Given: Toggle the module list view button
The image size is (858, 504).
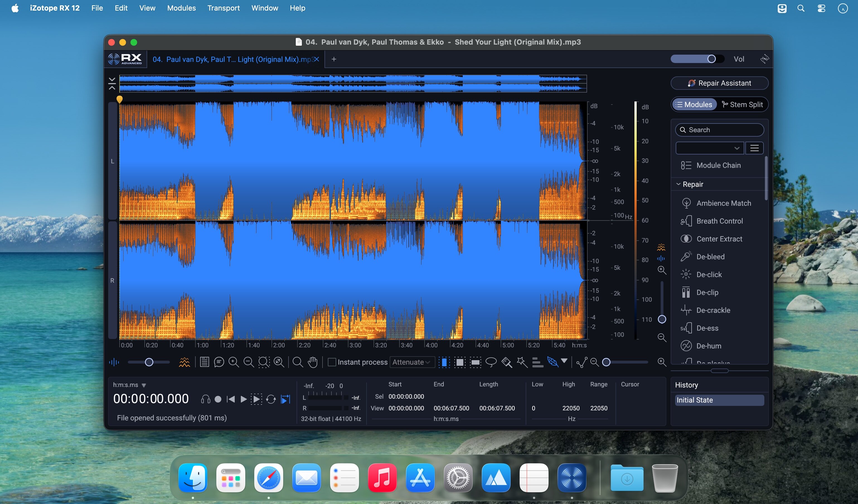Looking at the screenshot, I should point(755,148).
